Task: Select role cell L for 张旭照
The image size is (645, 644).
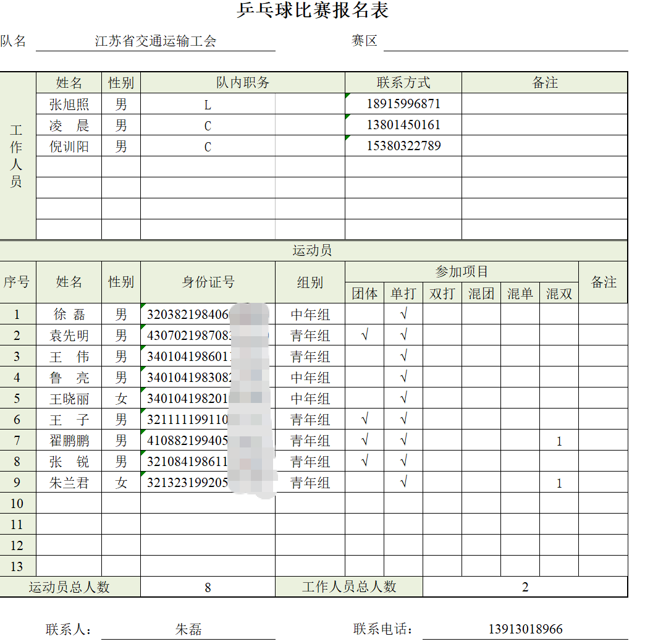Action: coord(208,104)
